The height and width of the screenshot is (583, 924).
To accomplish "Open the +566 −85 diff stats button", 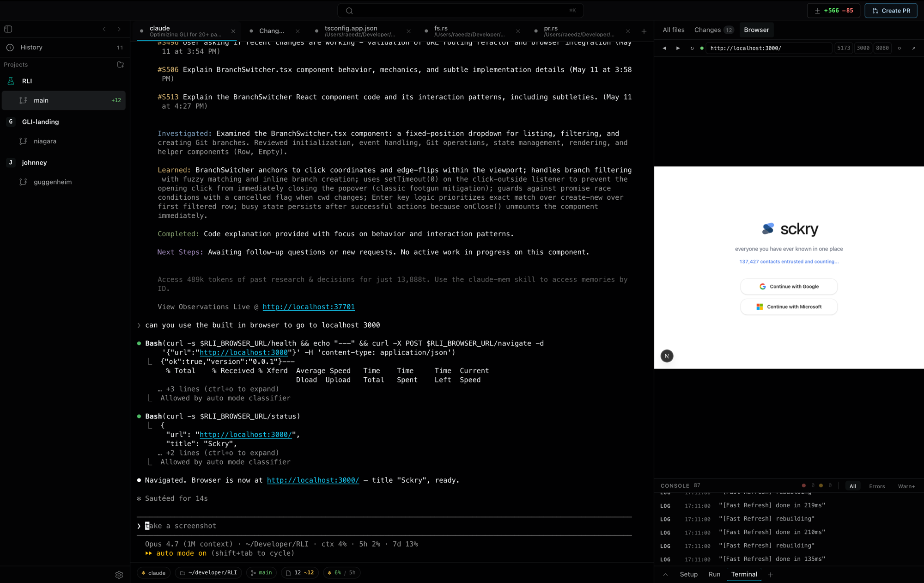I will pyautogui.click(x=833, y=11).
